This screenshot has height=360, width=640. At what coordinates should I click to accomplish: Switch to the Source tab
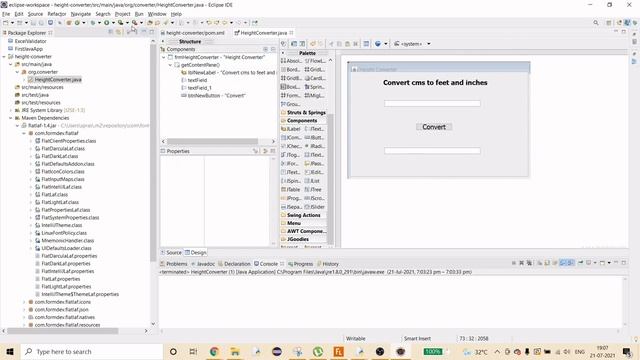click(x=171, y=253)
